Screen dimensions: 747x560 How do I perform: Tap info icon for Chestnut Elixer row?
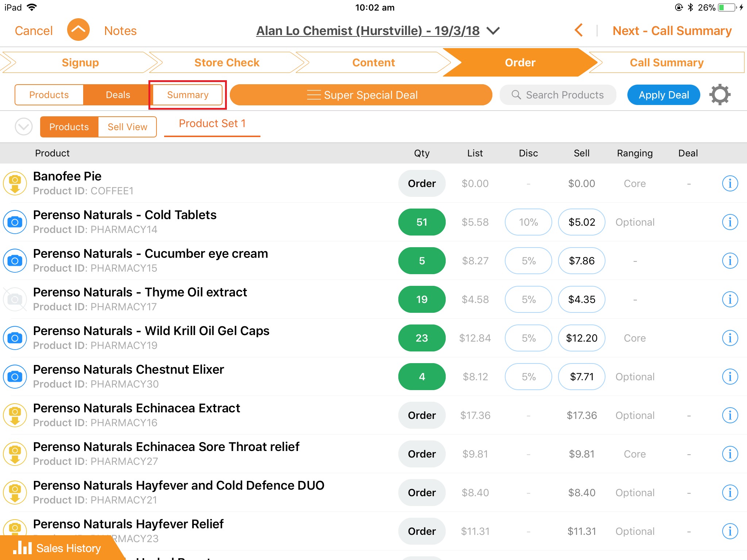click(730, 377)
